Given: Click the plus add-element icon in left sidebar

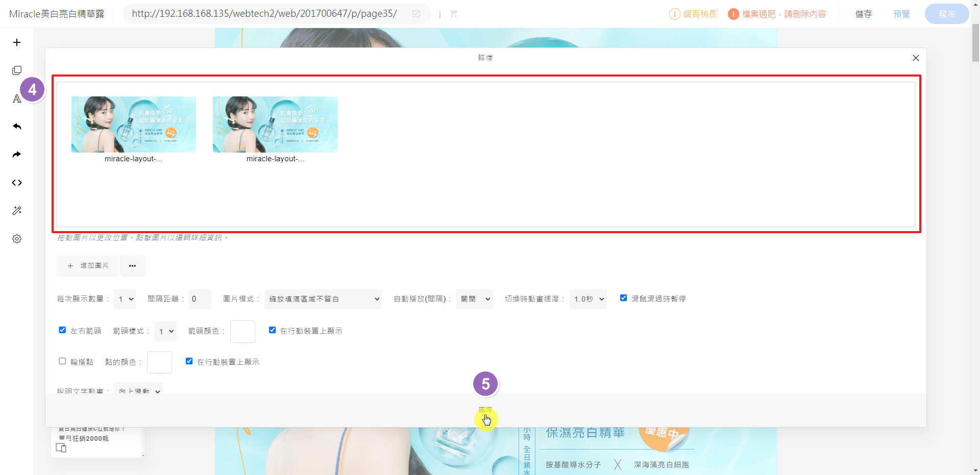Looking at the screenshot, I should [17, 42].
